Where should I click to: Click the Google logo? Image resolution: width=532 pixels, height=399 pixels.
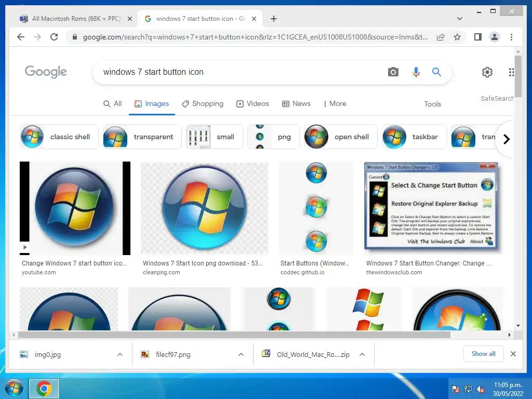pos(46,72)
